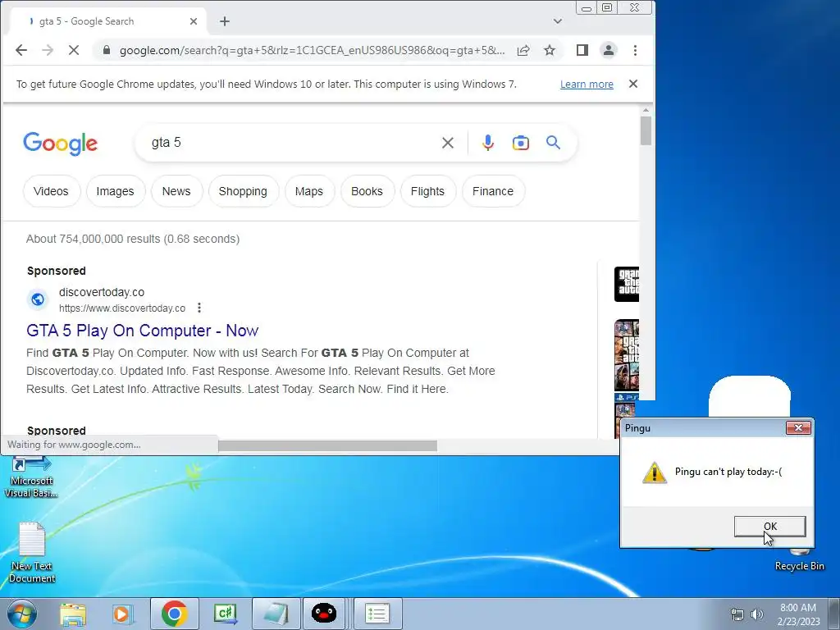Open options for the discovertoday.co ad
This screenshot has width=840, height=630.
coord(199,308)
